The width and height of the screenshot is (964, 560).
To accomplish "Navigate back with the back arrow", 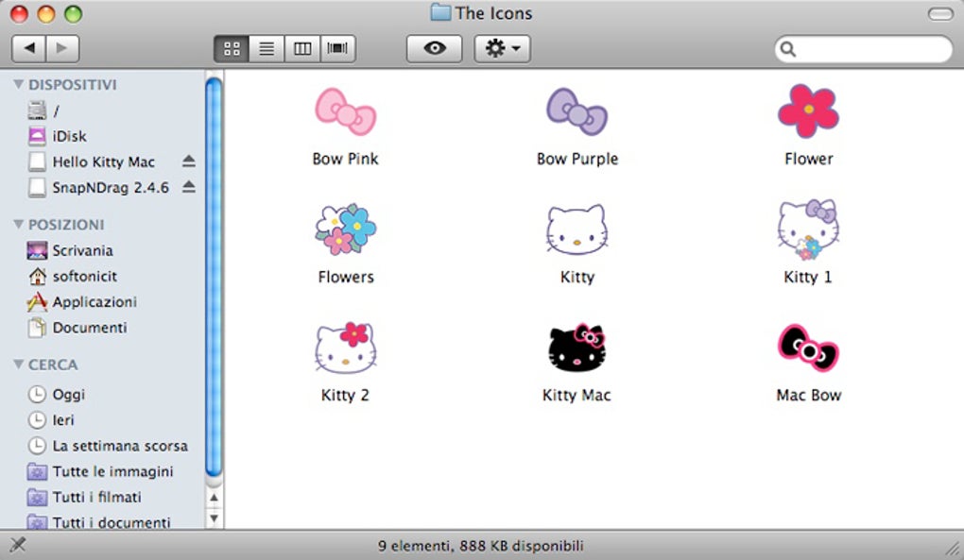I will 29,48.
